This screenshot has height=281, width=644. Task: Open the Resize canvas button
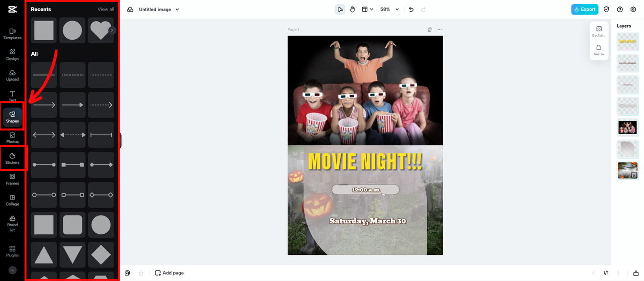coord(599,50)
